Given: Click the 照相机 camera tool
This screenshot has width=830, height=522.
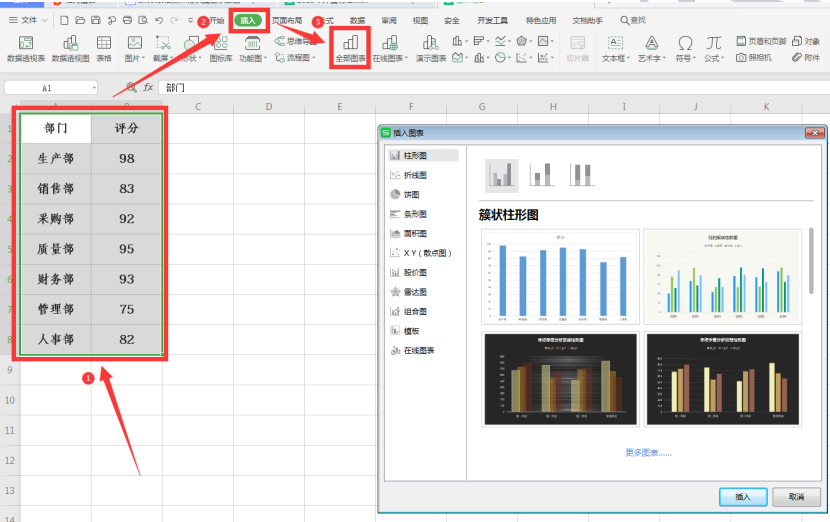Looking at the screenshot, I should pyautogui.click(x=754, y=57).
